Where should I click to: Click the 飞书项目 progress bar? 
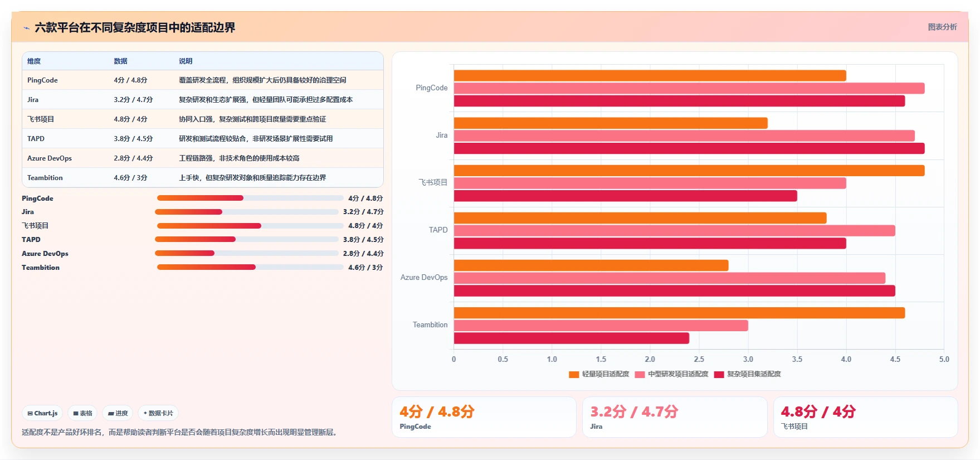click(250, 226)
